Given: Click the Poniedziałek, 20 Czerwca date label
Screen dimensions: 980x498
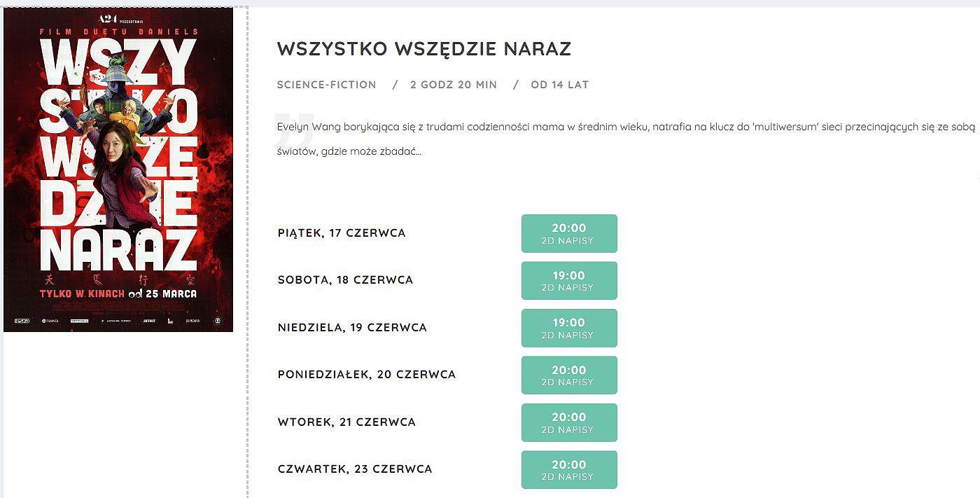Looking at the screenshot, I should (367, 375).
